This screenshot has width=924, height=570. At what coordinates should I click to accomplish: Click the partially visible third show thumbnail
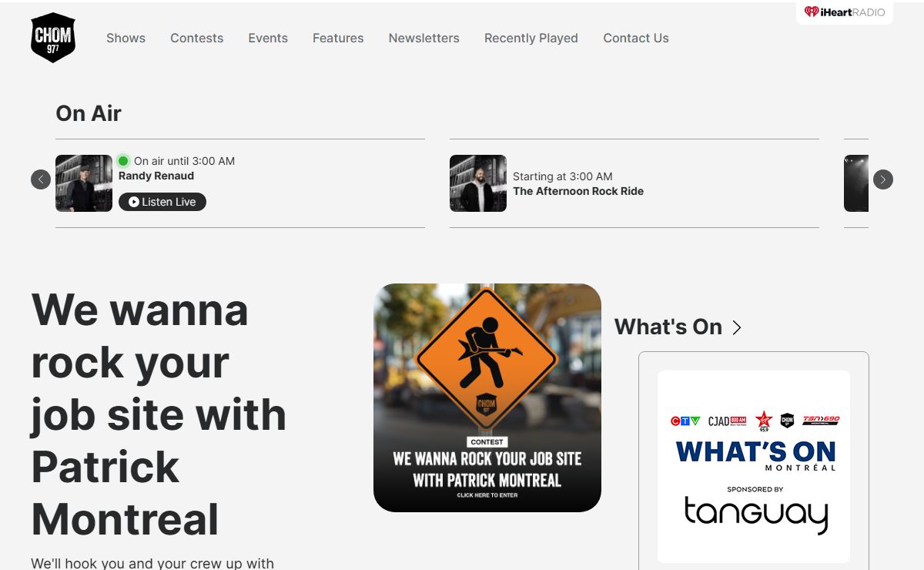click(x=856, y=183)
